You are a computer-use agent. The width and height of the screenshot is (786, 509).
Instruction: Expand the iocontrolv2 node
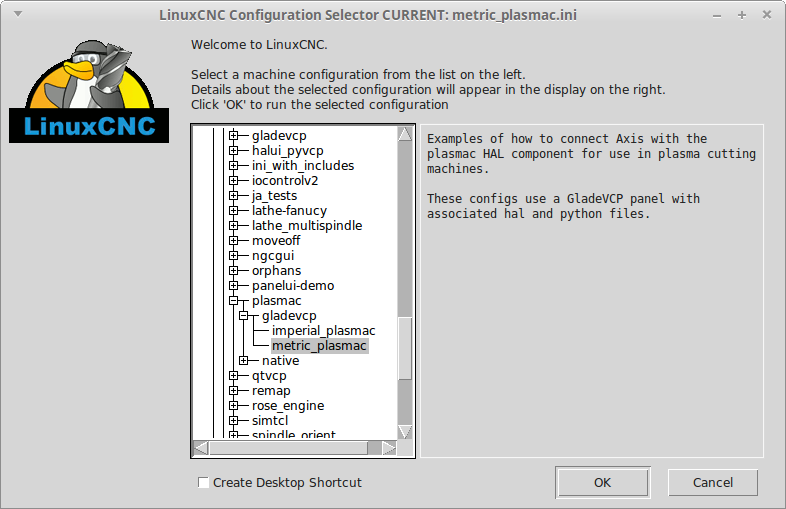234,181
